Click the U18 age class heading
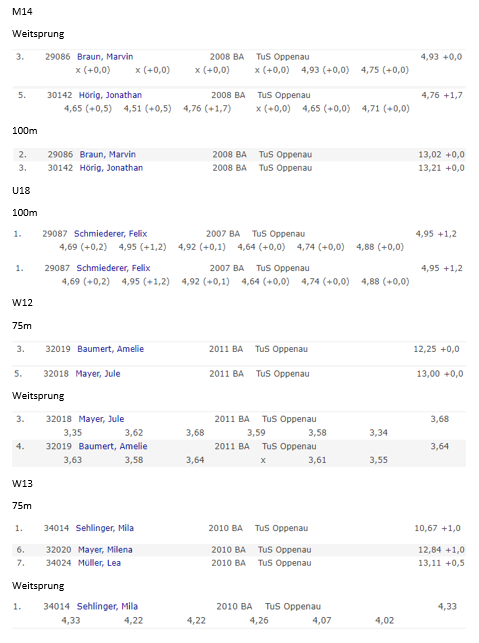 click(21, 191)
